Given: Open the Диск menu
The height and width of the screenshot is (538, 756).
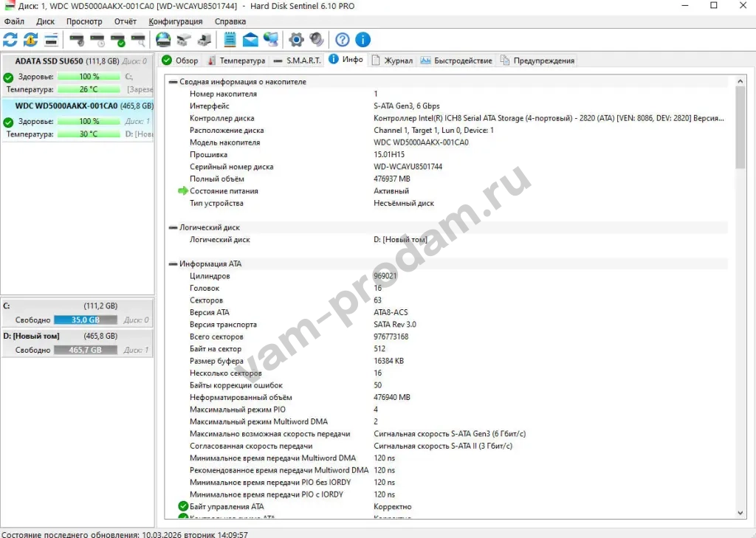Looking at the screenshot, I should (x=45, y=21).
